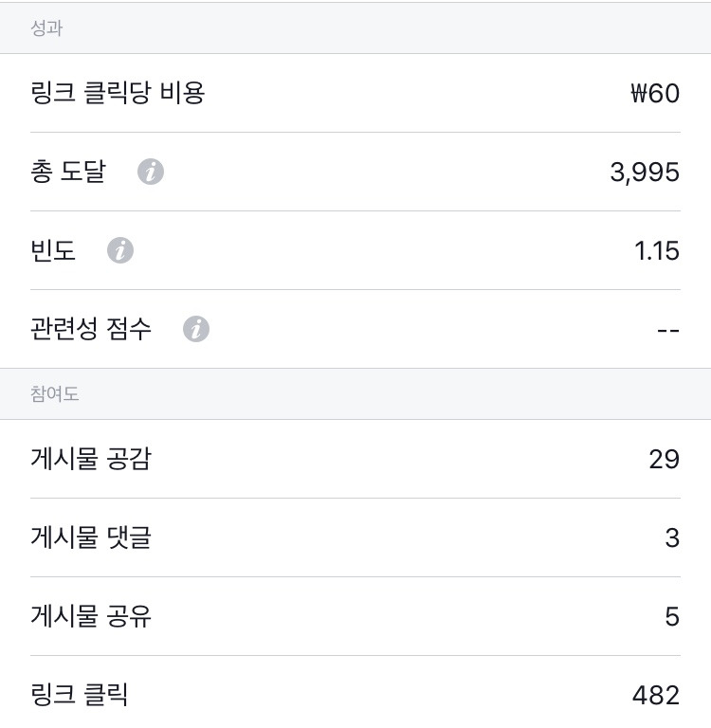Select the 참여도 section header

coord(54,393)
